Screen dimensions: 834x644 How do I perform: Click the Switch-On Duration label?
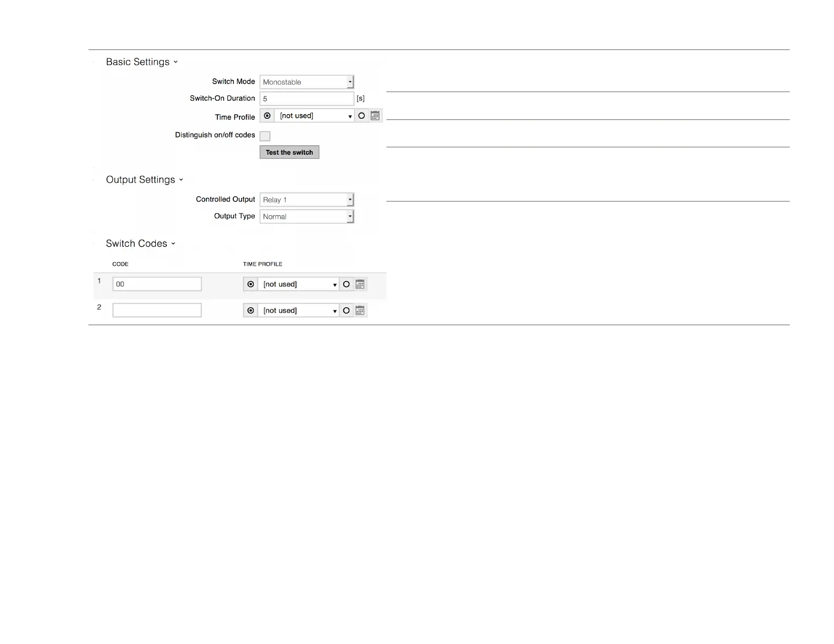223,98
